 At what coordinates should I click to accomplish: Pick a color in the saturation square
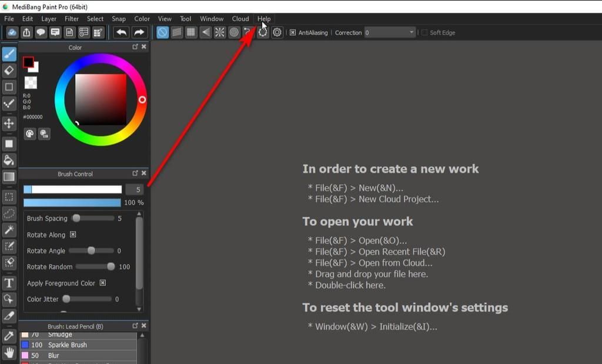(101, 99)
